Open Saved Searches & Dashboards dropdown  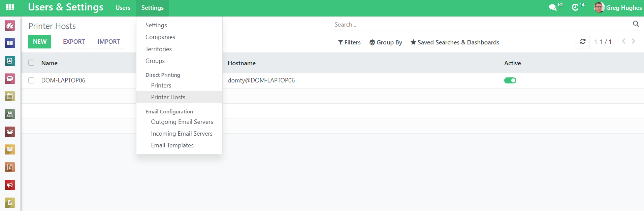pos(455,42)
